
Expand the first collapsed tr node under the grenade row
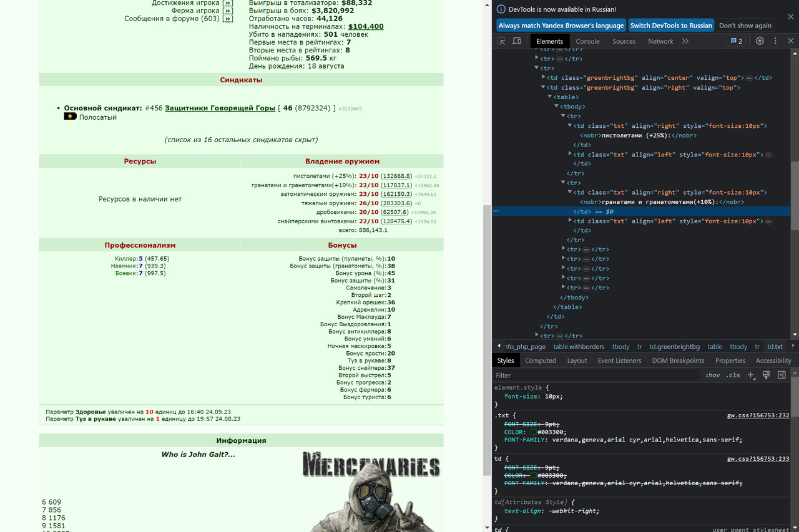[563, 249]
